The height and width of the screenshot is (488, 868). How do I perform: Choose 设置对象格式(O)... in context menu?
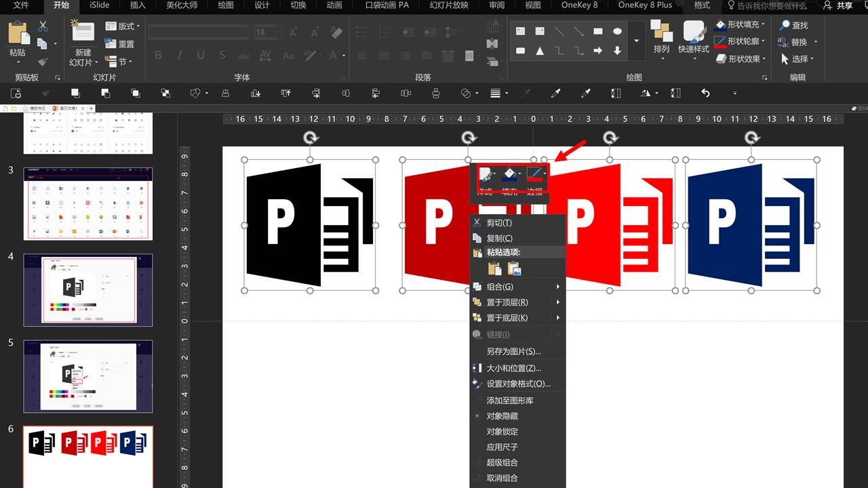point(517,384)
